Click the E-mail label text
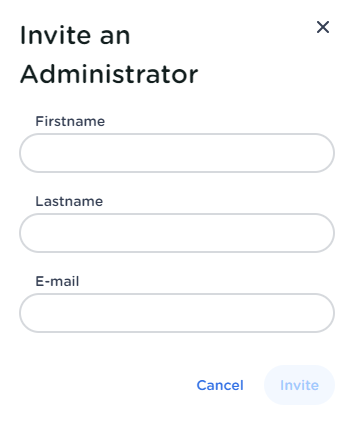The height and width of the screenshot is (422, 361). pos(57,281)
